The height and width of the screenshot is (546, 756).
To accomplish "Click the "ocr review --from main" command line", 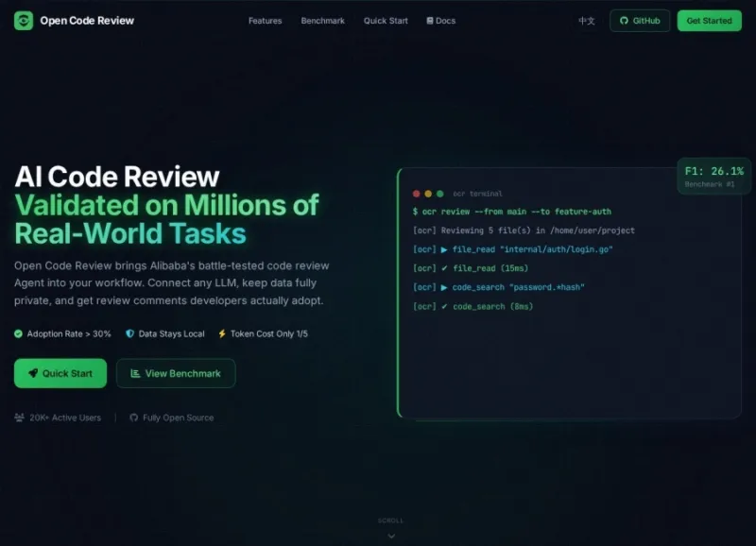I will (512, 212).
